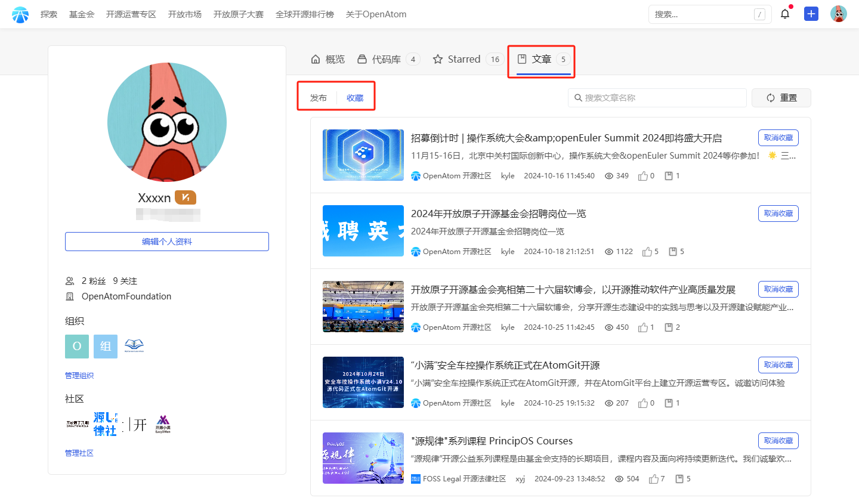Open 全球开源排行榜
Image resolution: width=859 pixels, height=504 pixels.
(x=305, y=14)
